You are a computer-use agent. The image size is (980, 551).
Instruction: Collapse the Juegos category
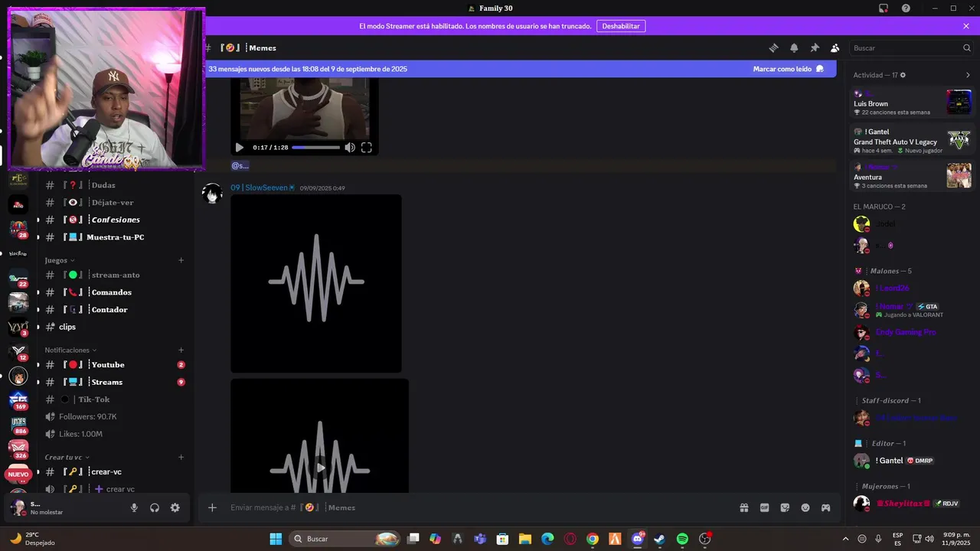[x=60, y=260]
